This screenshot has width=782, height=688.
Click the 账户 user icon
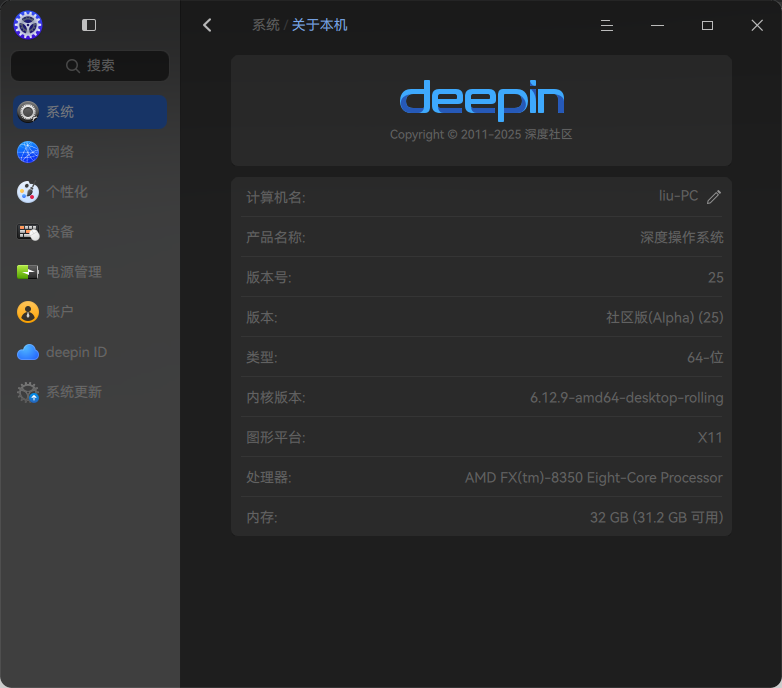coord(28,312)
